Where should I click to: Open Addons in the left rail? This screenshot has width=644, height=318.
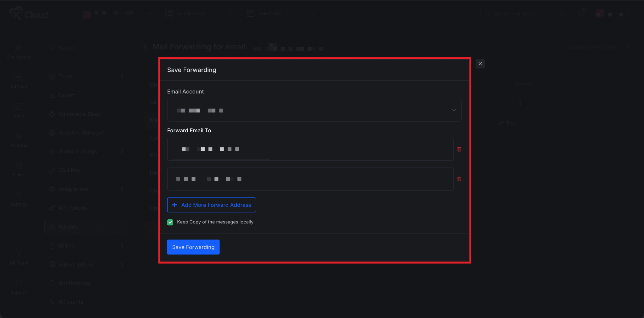click(19, 140)
